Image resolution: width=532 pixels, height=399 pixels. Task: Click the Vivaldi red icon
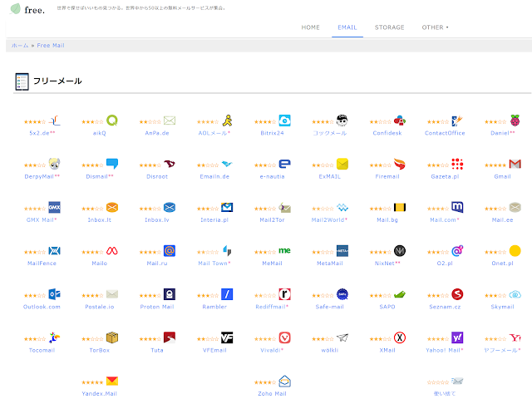click(x=284, y=337)
